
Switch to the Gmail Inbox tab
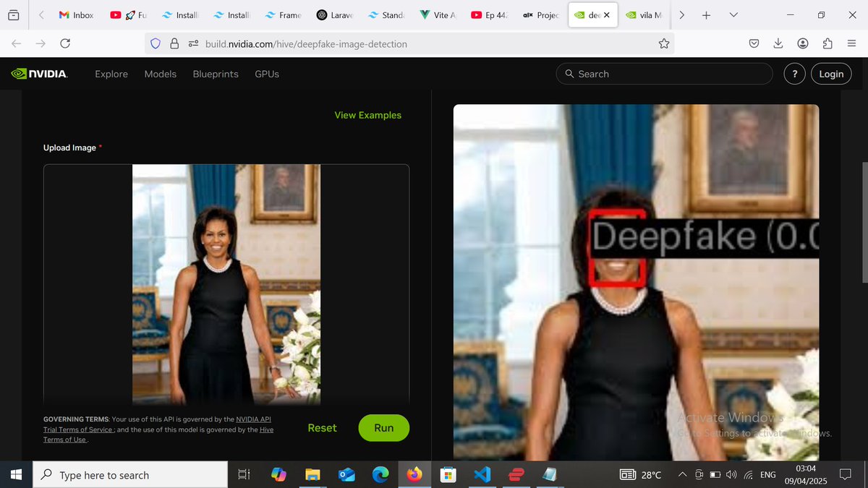76,15
